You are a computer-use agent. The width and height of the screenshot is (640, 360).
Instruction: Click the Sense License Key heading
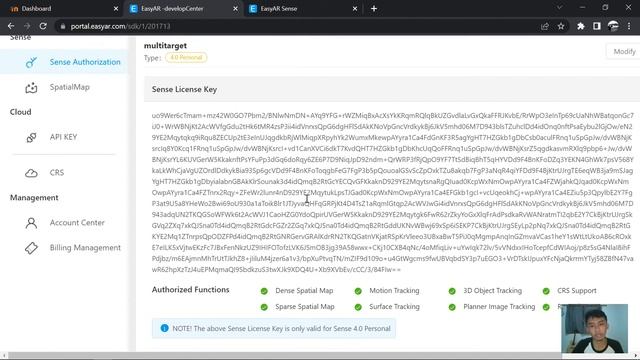point(184,89)
